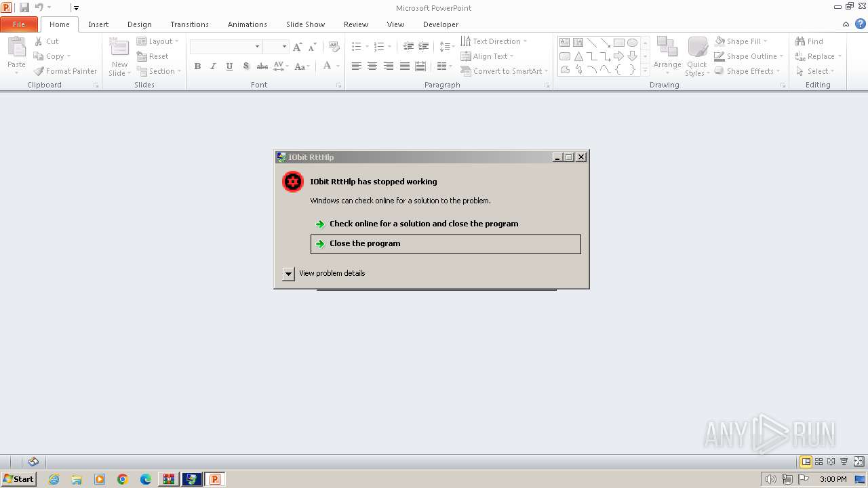The height and width of the screenshot is (488, 868).
Task: Click the Increase Font Size icon
Action: pos(298,47)
